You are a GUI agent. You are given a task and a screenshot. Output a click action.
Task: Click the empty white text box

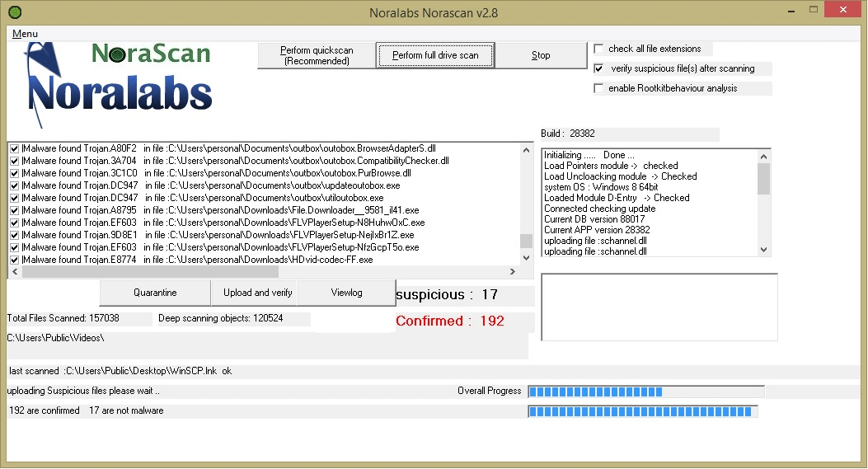point(659,307)
